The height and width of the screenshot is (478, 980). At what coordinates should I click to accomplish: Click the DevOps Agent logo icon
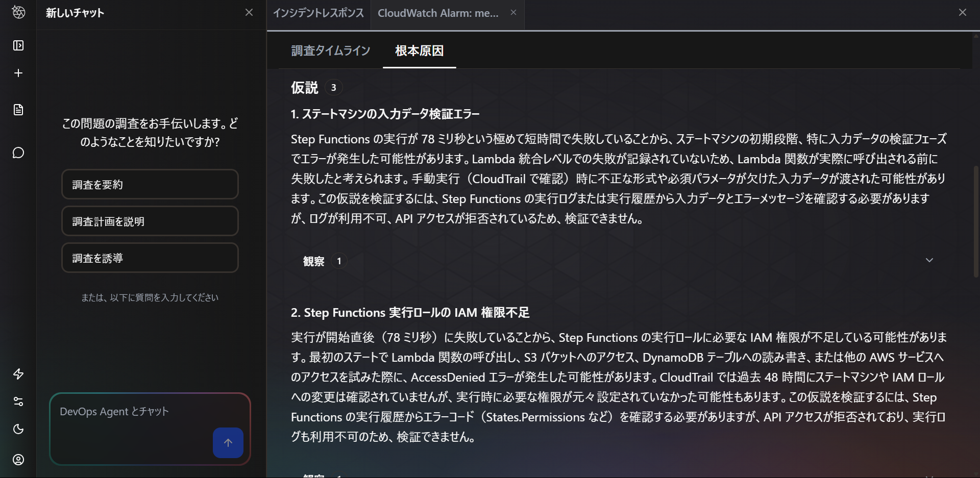(x=18, y=12)
